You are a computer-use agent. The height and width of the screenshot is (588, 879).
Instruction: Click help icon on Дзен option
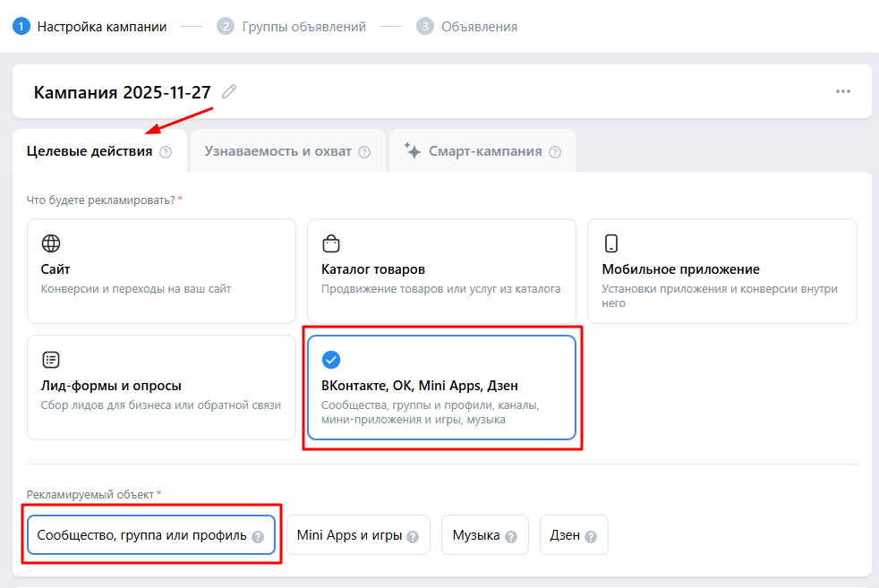[x=591, y=537]
